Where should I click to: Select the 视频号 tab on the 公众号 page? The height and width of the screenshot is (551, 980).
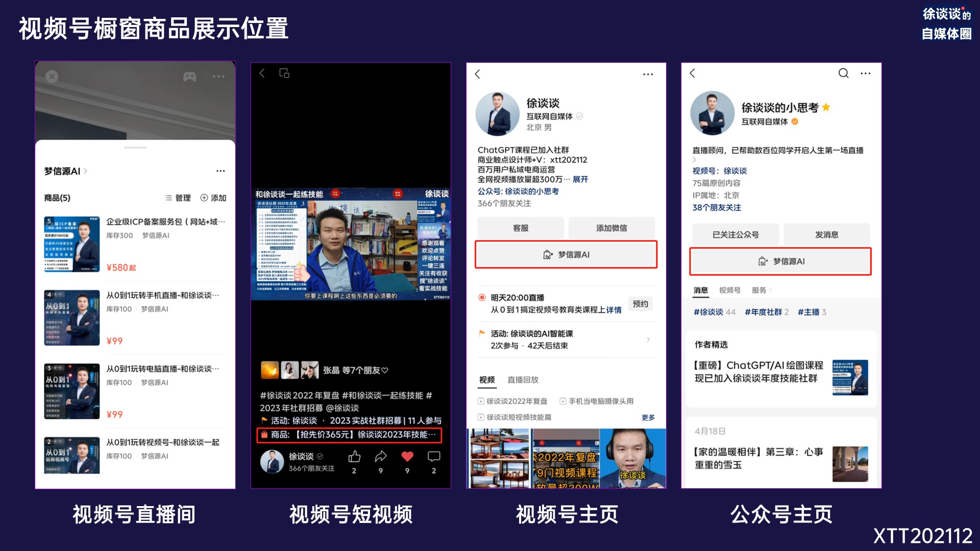point(729,290)
